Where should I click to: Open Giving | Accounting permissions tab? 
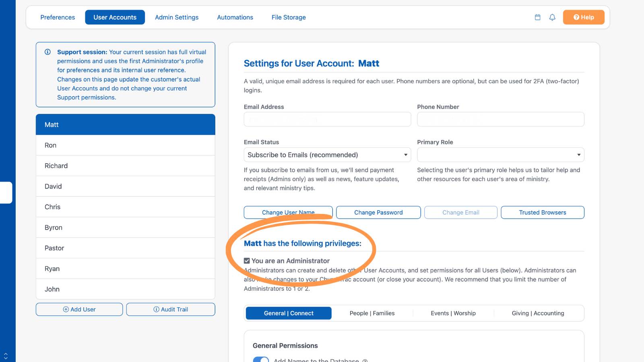(x=538, y=313)
